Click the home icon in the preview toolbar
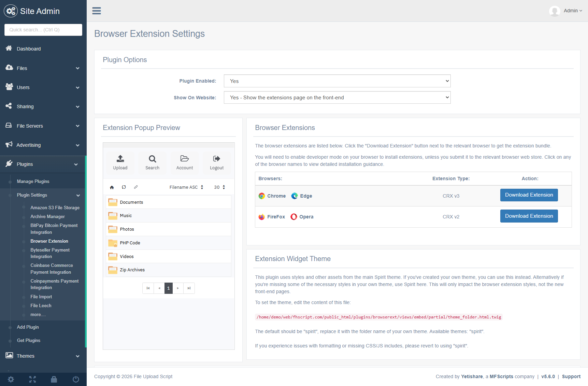The width and height of the screenshot is (588, 386). [x=112, y=187]
